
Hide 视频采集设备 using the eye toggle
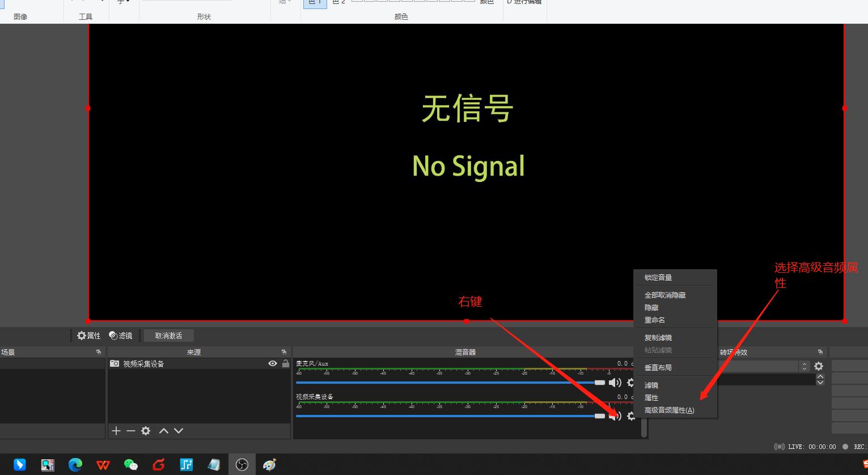point(273,363)
